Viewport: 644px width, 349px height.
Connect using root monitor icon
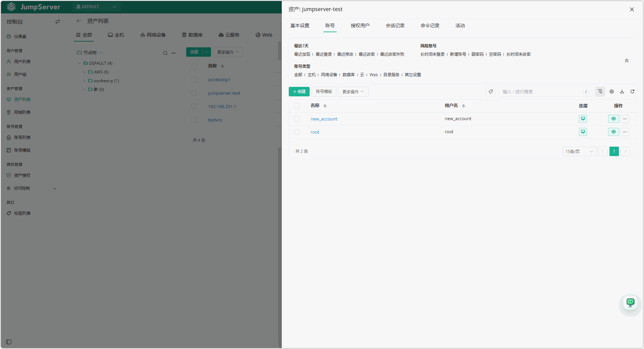583,132
